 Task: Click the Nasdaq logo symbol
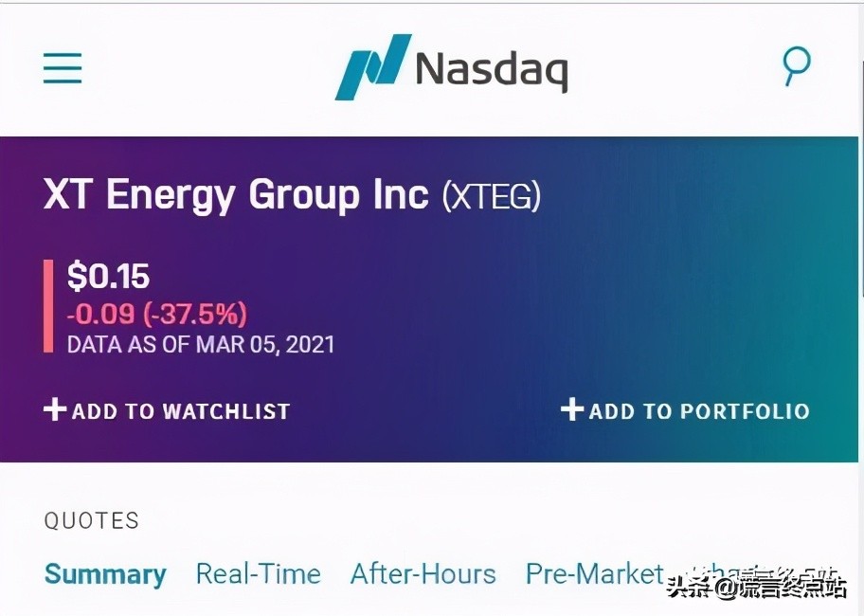[372, 66]
